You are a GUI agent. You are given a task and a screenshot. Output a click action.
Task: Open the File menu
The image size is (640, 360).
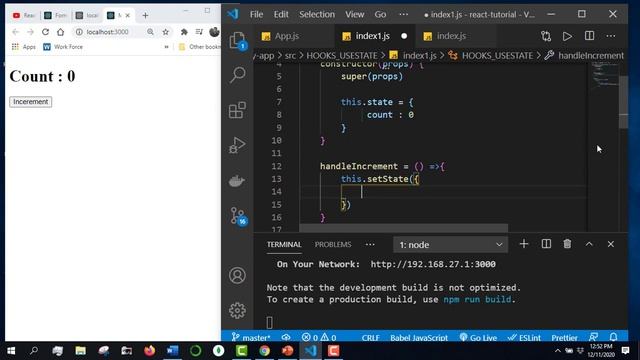click(256, 14)
